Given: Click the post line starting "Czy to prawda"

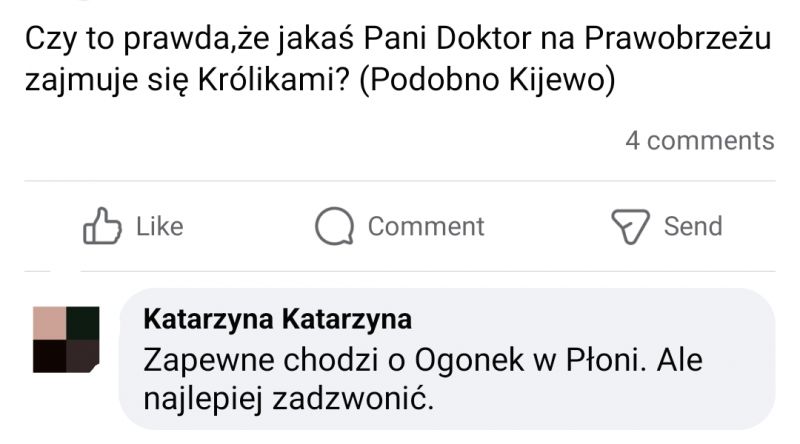Looking at the screenshot, I should tap(398, 39).
